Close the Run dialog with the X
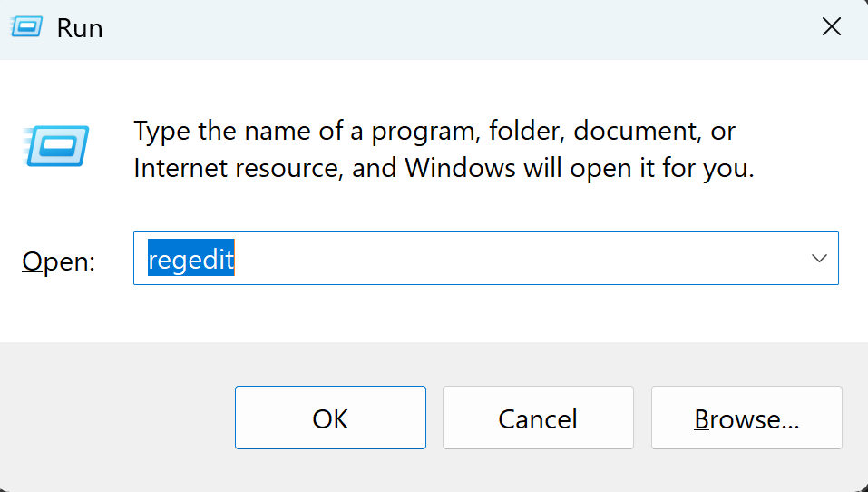The height and width of the screenshot is (492, 868). click(831, 27)
